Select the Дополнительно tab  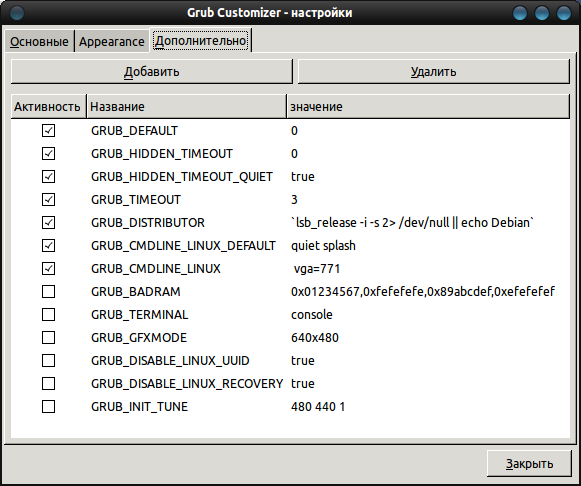[x=200, y=40]
